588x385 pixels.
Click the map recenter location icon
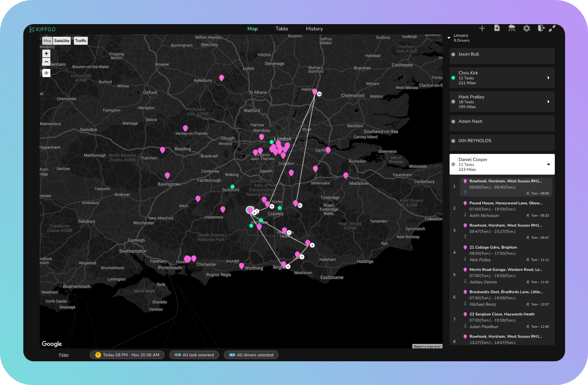click(46, 73)
